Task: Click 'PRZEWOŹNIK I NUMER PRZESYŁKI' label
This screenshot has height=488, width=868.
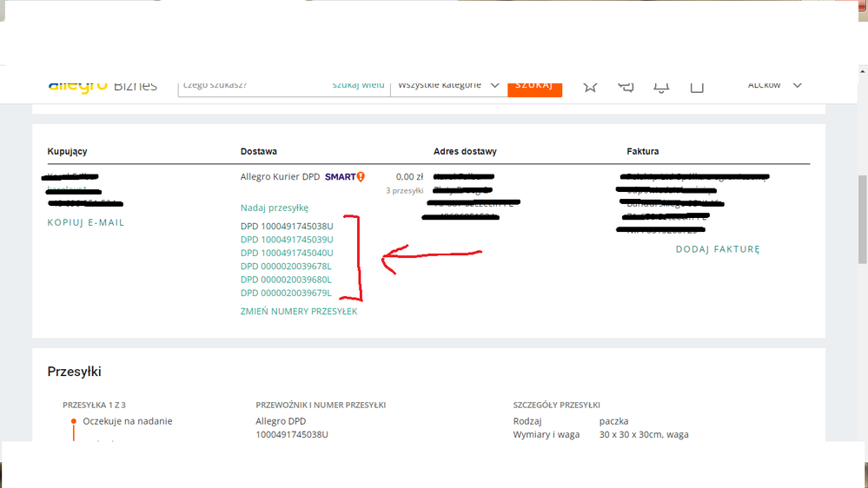Action: [x=321, y=405]
